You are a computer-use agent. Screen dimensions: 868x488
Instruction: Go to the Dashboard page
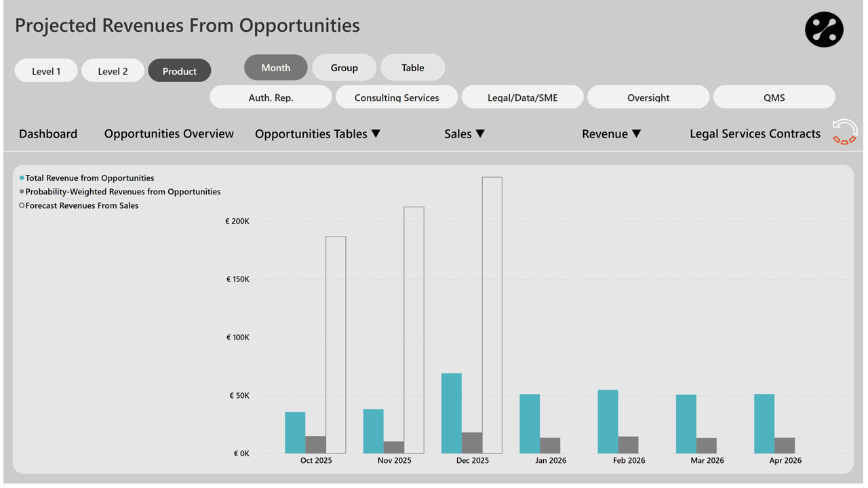click(x=48, y=134)
